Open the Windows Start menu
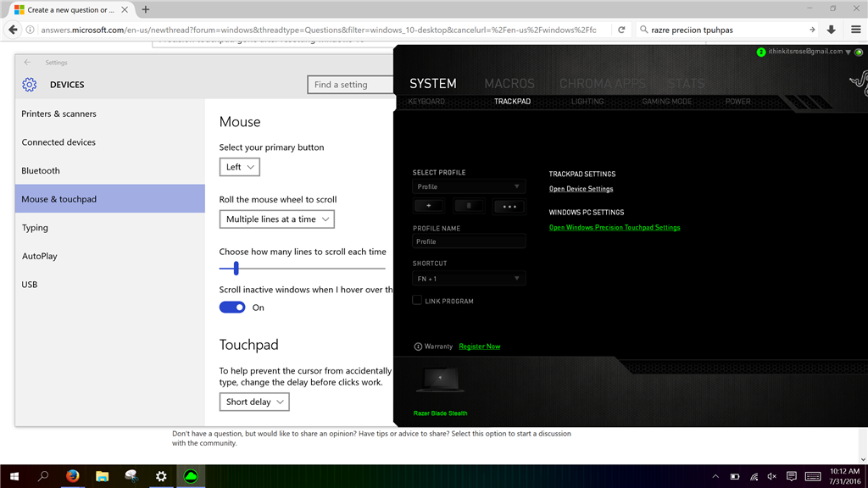Viewport: 868px width, 488px height. (14, 476)
